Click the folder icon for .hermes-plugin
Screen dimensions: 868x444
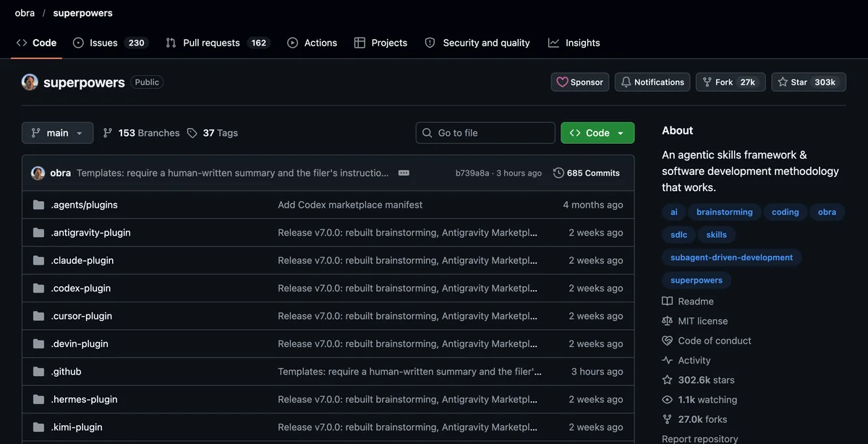point(38,399)
